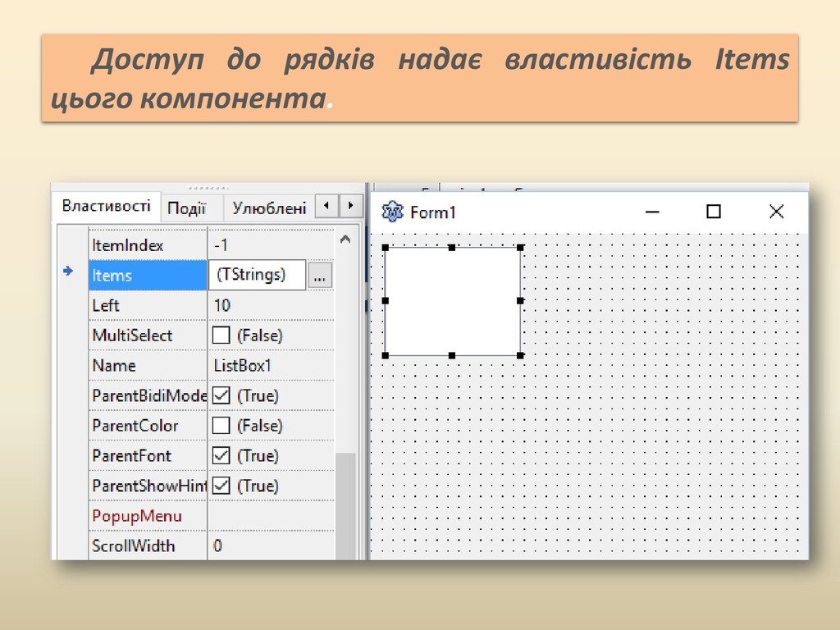Image resolution: width=840 pixels, height=630 pixels.
Task: Click bottom-right resize handle of ListBox
Action: tap(520, 355)
